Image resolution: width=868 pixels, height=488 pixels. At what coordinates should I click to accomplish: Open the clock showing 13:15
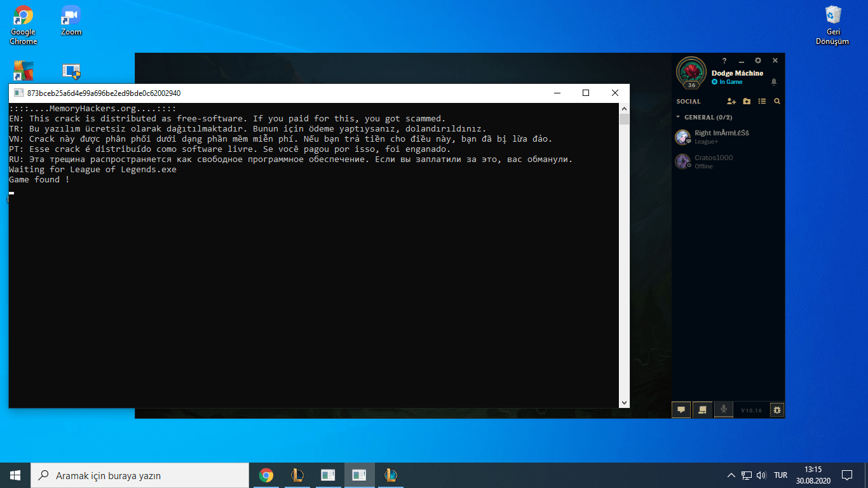(813, 475)
